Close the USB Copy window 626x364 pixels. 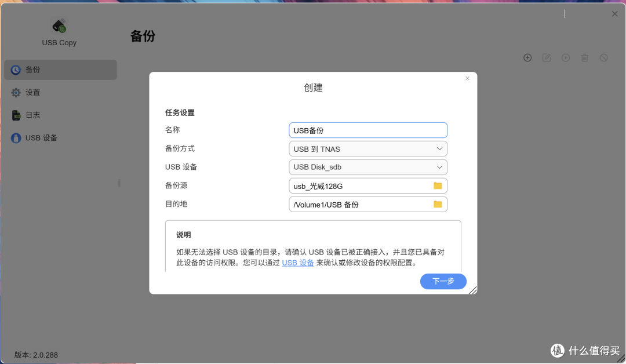tap(615, 14)
